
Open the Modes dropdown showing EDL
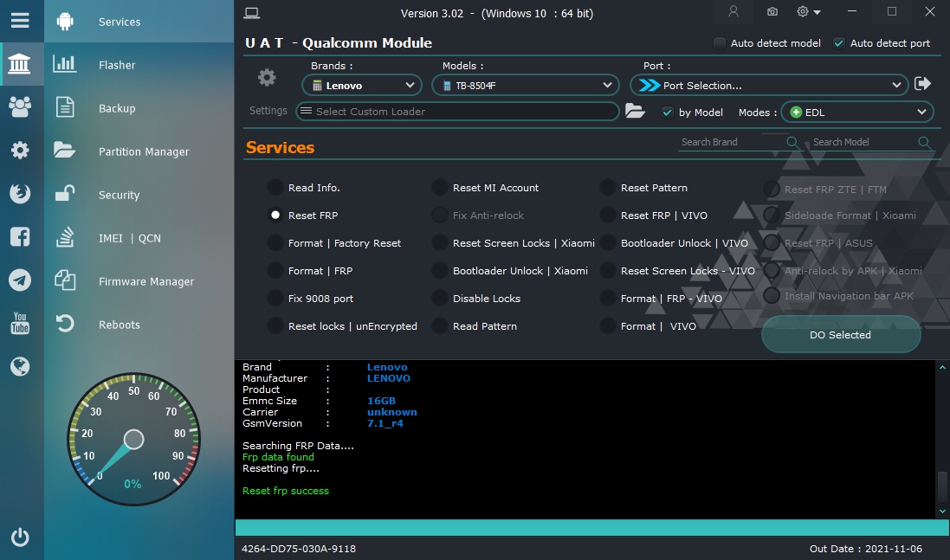point(856,112)
